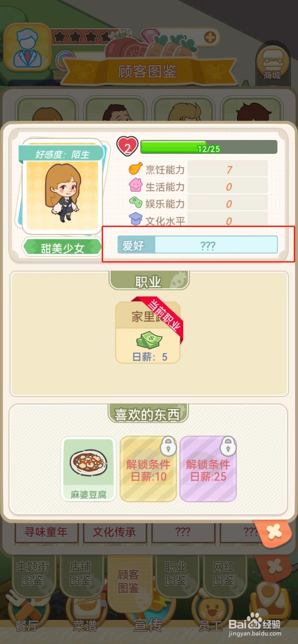Open the player profile avatar icon
The height and width of the screenshot is (644, 298).
coord(27,47)
